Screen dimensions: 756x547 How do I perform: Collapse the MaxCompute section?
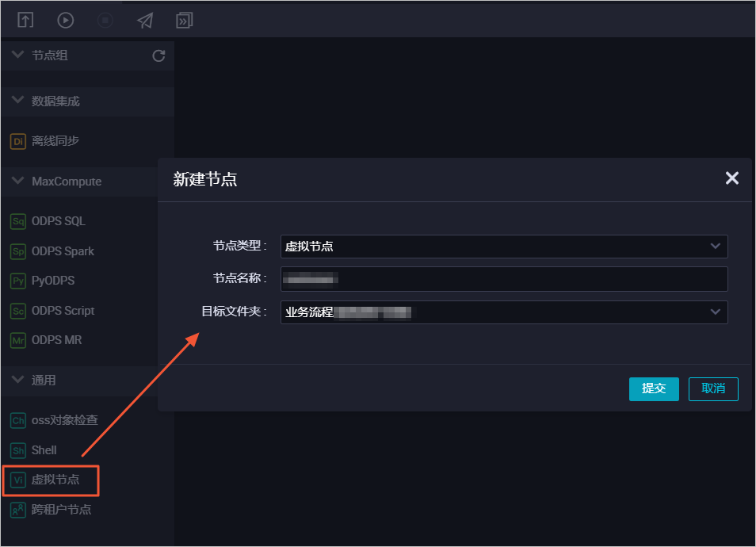click(18, 181)
